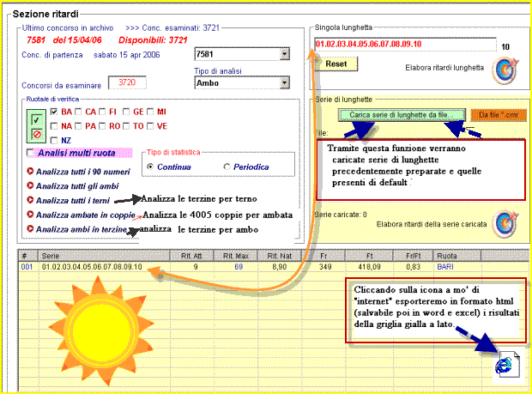Click the deselect-all wheels red prohibition icon
This screenshot has height=394, width=532.
coord(37,135)
